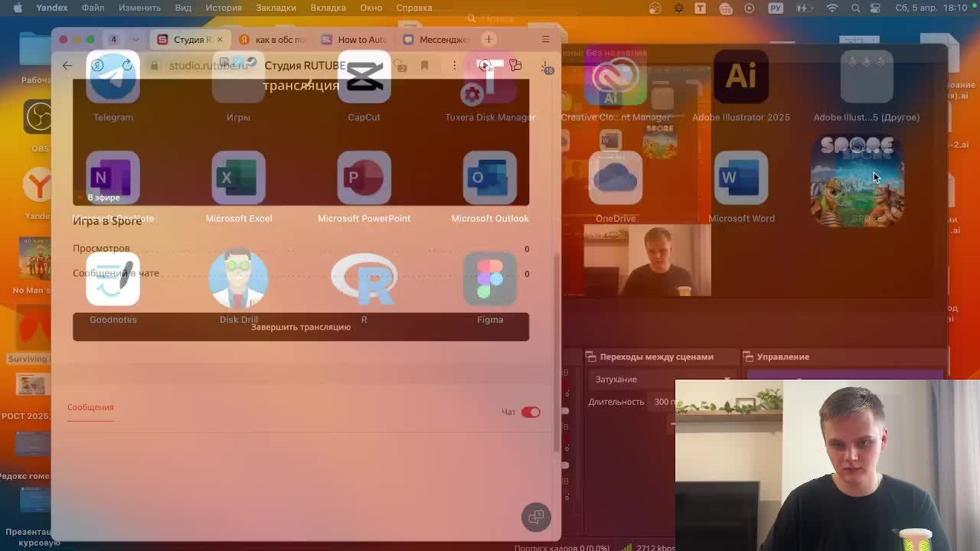Switch to the Мессенджер tab

438,39
